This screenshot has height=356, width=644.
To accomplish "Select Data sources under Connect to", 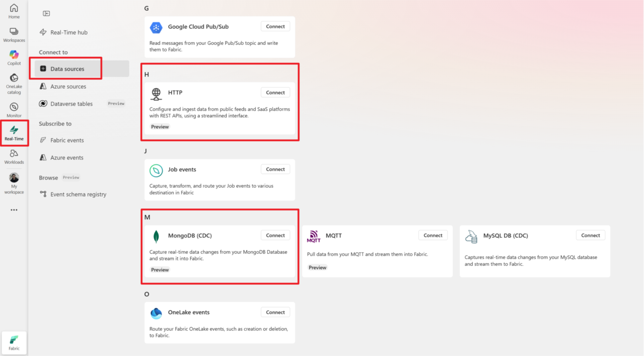I will (67, 69).
